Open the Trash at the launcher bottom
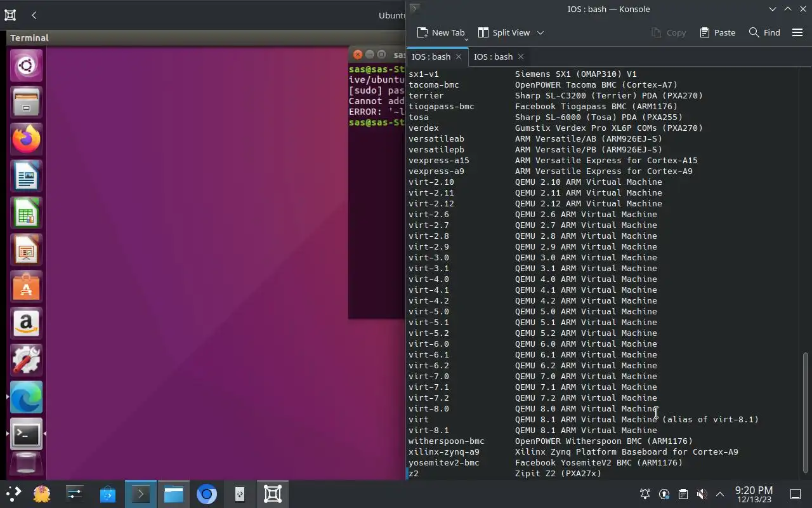 pyautogui.click(x=26, y=465)
